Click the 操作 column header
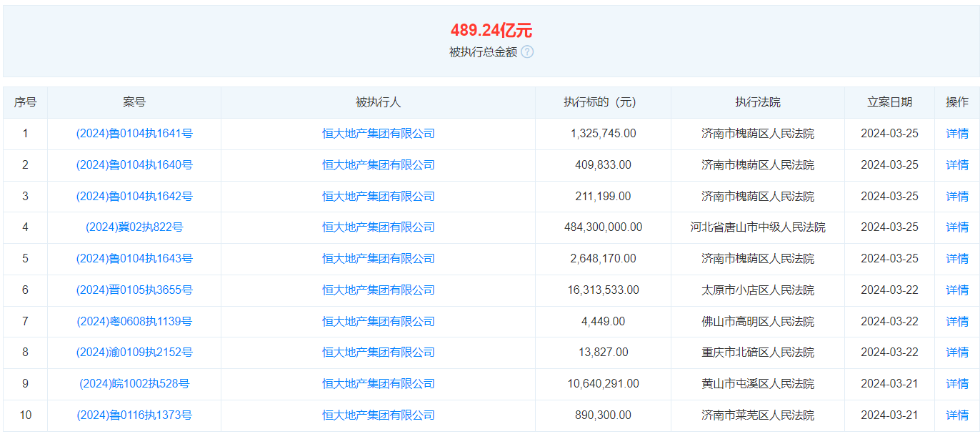Image resolution: width=980 pixels, height=434 pixels. [957, 102]
